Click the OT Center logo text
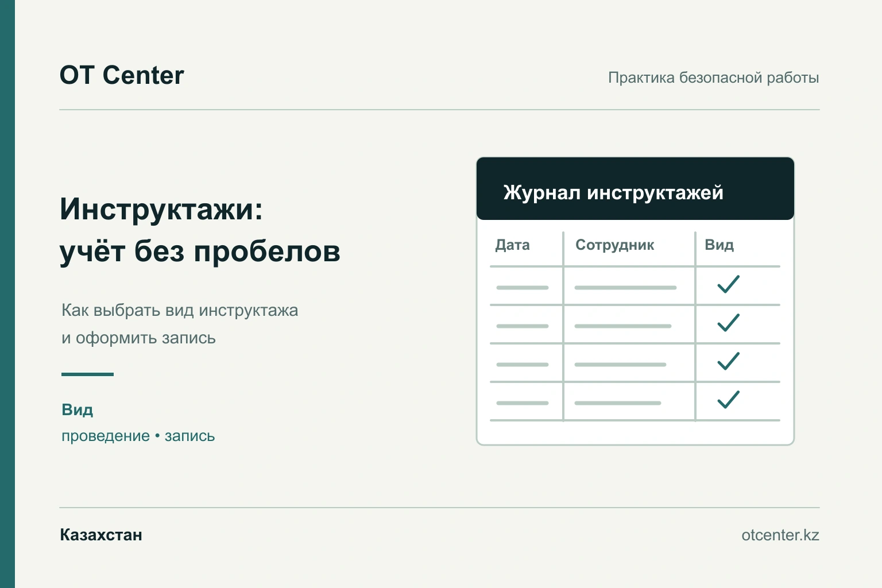Image resolution: width=882 pixels, height=588 pixels. pyautogui.click(x=122, y=75)
